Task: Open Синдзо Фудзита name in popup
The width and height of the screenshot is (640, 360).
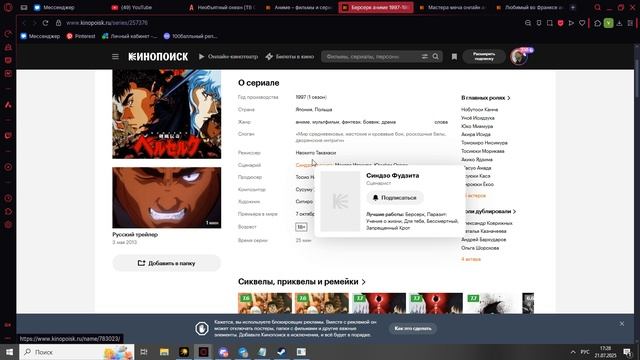Action: point(393,176)
